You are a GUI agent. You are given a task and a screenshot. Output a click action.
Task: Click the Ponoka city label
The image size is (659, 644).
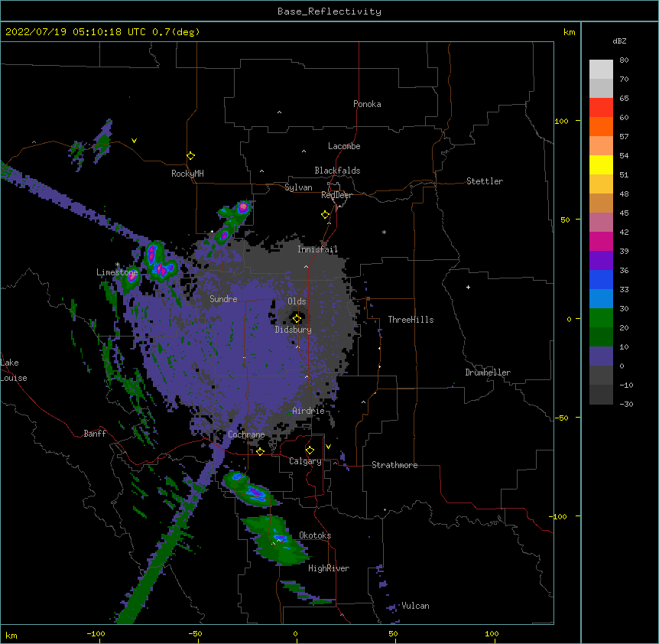tap(367, 104)
